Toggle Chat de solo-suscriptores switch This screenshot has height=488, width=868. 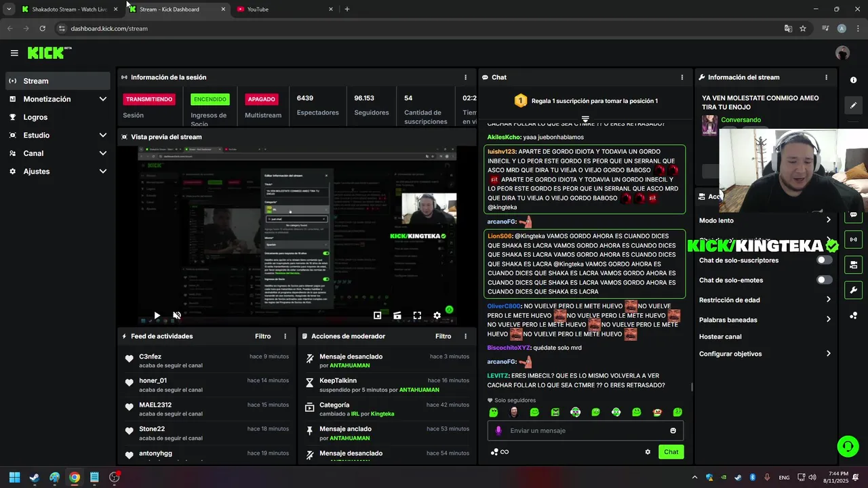coord(824,260)
